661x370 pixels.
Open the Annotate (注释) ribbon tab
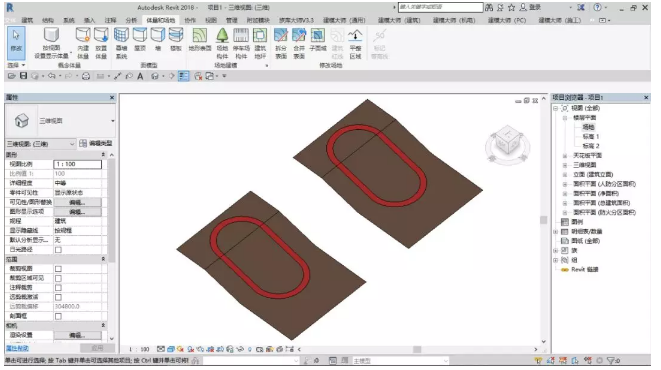[x=110, y=20]
